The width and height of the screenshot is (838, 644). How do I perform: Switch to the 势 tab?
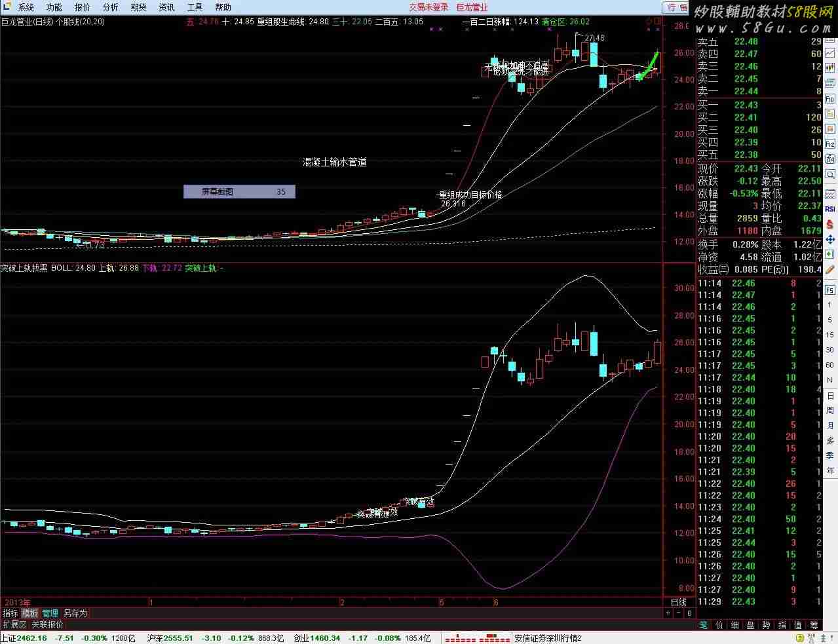(766, 625)
